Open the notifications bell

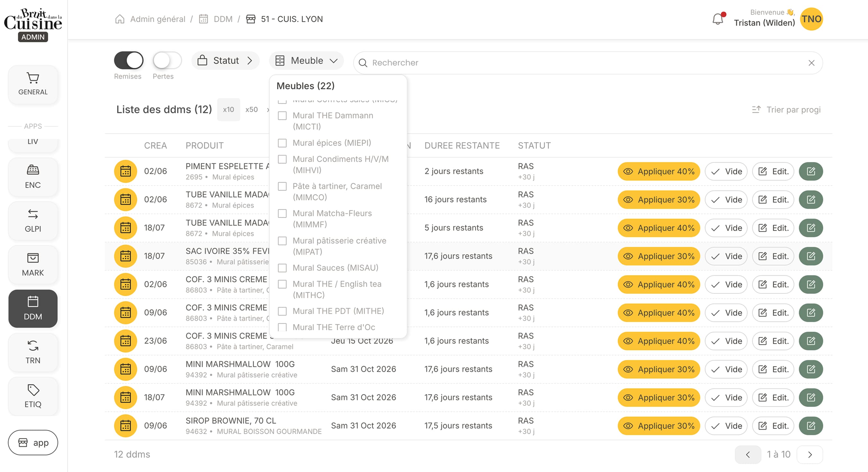pos(718,19)
